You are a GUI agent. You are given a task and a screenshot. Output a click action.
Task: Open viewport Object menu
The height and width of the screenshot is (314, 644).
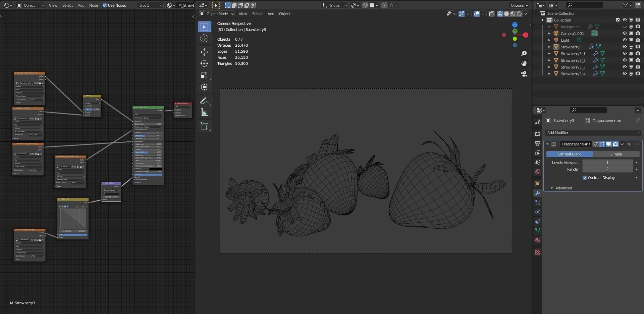[284, 14]
